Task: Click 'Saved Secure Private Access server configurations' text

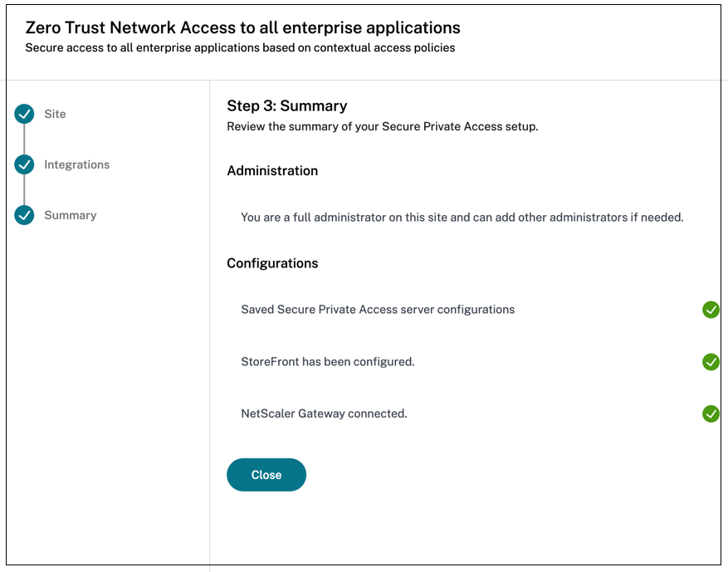Action: (x=378, y=310)
